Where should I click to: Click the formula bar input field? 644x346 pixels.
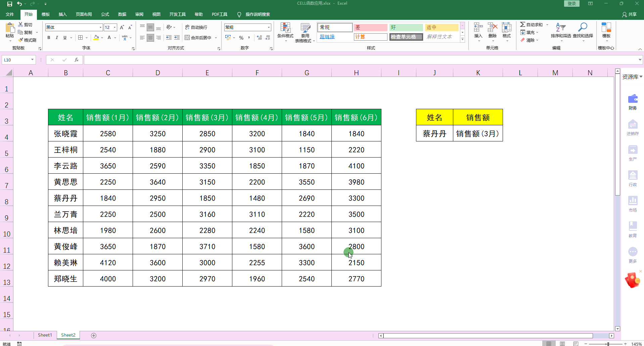[361, 60]
